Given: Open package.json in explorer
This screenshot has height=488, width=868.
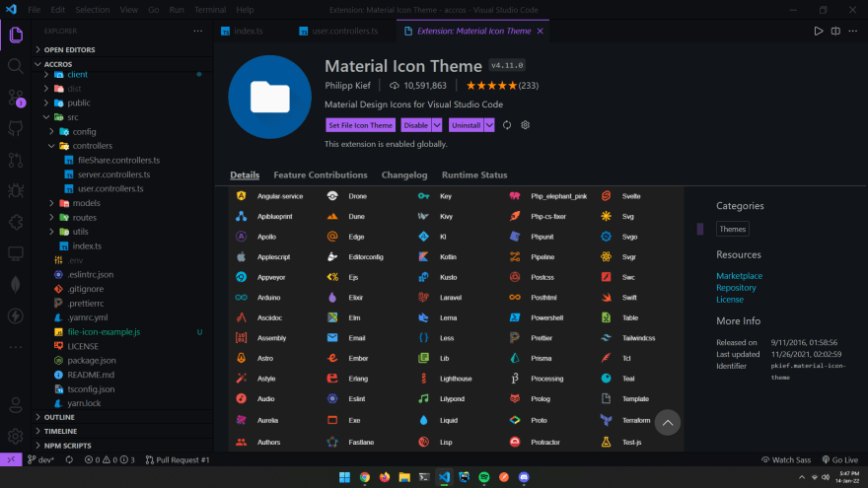Looking at the screenshot, I should pyautogui.click(x=92, y=360).
